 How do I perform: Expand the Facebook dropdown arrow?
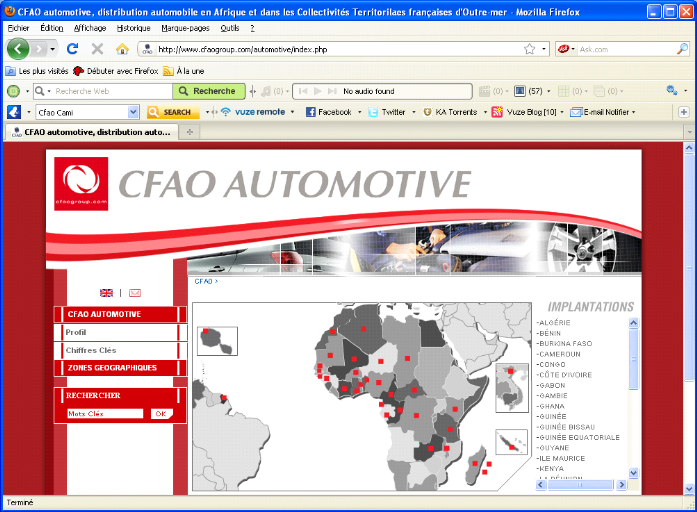coord(359,112)
